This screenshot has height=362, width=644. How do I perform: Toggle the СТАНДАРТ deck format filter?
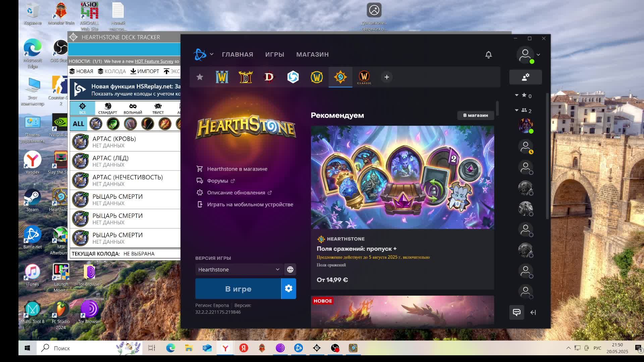coord(107,108)
